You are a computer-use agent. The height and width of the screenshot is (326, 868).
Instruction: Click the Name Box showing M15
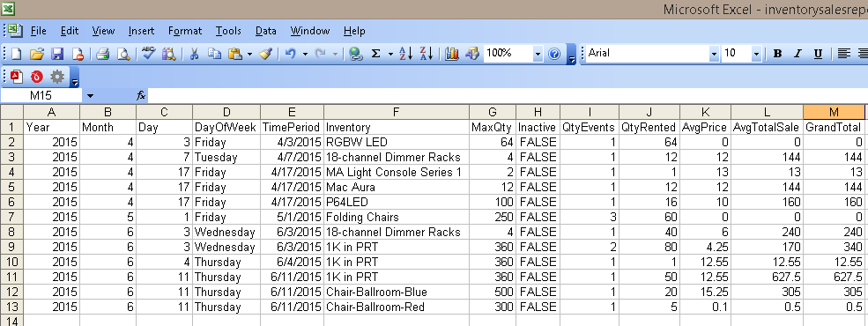click(41, 96)
